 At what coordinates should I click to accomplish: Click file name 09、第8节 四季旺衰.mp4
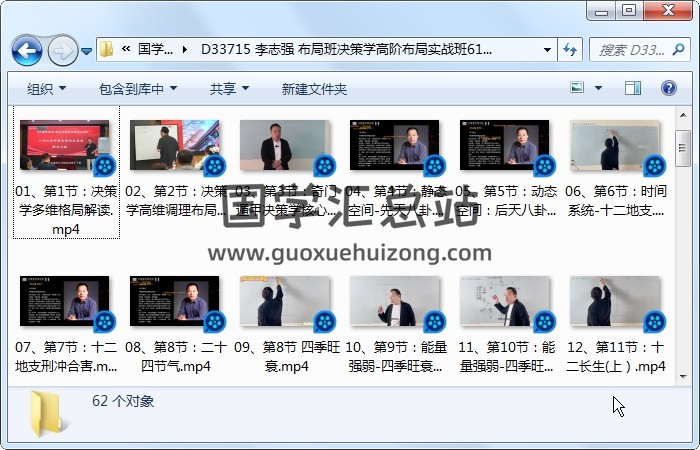click(x=287, y=356)
